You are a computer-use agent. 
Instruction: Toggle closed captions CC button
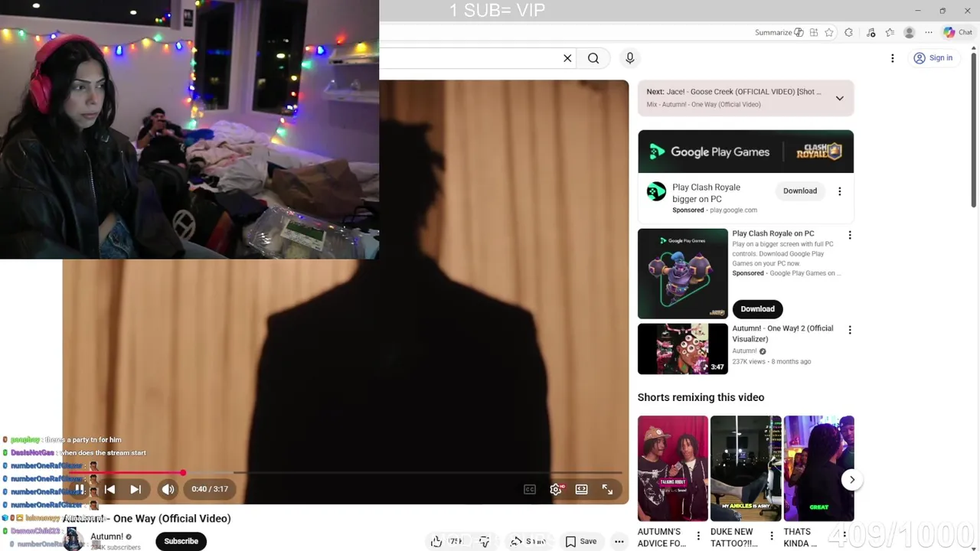tap(530, 489)
